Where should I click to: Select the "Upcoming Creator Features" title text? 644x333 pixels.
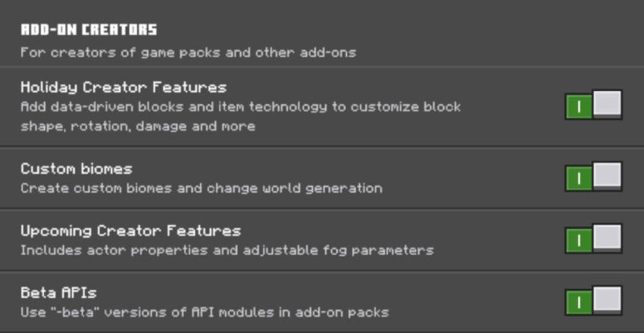130,231
